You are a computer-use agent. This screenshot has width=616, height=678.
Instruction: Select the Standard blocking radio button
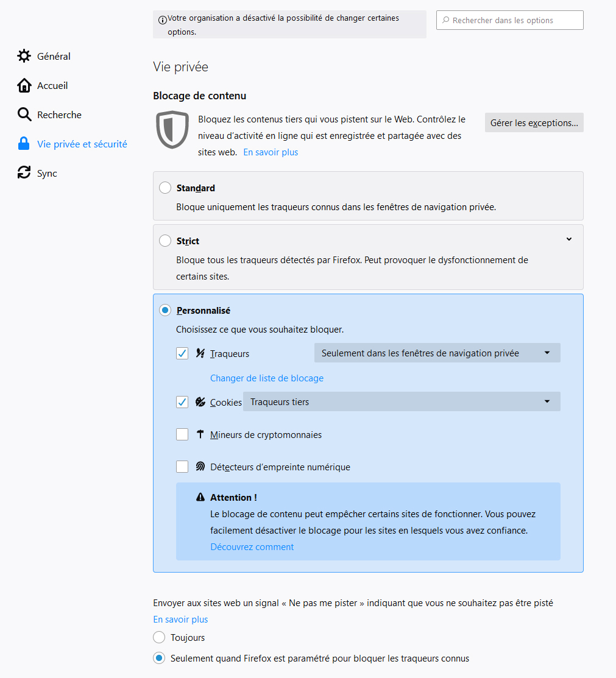165,188
